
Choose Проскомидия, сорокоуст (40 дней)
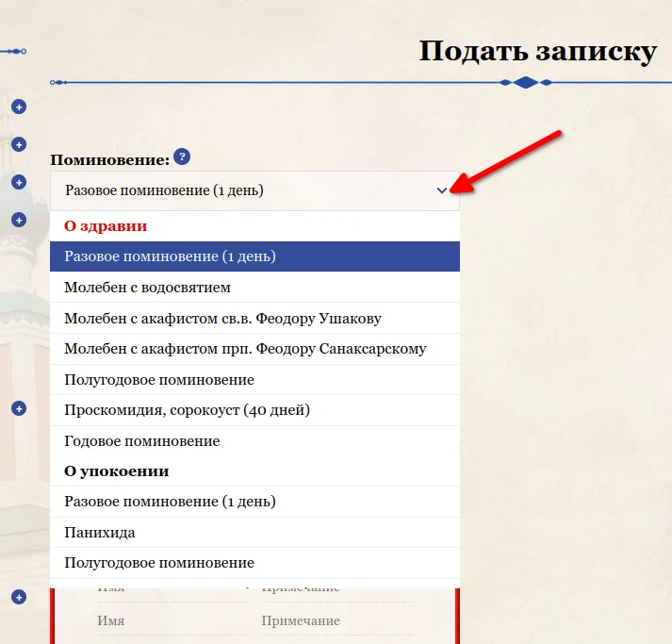pyautogui.click(x=254, y=410)
